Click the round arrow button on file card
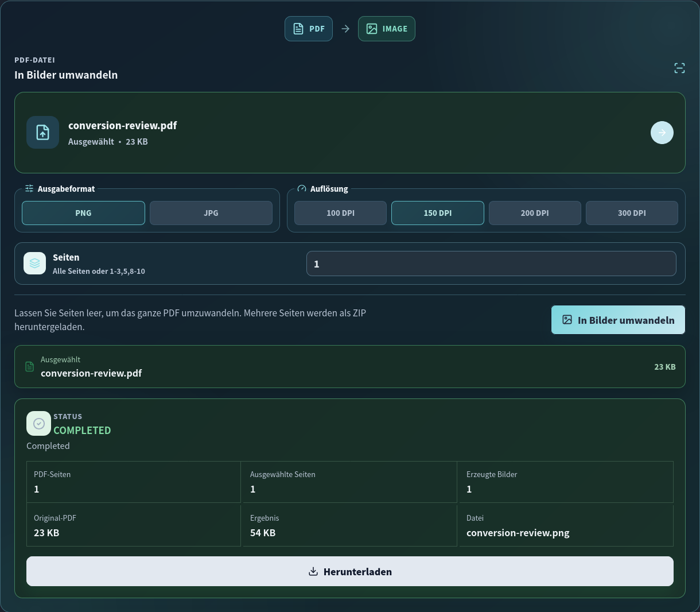Screen dimensions: 700x612 click(662, 133)
